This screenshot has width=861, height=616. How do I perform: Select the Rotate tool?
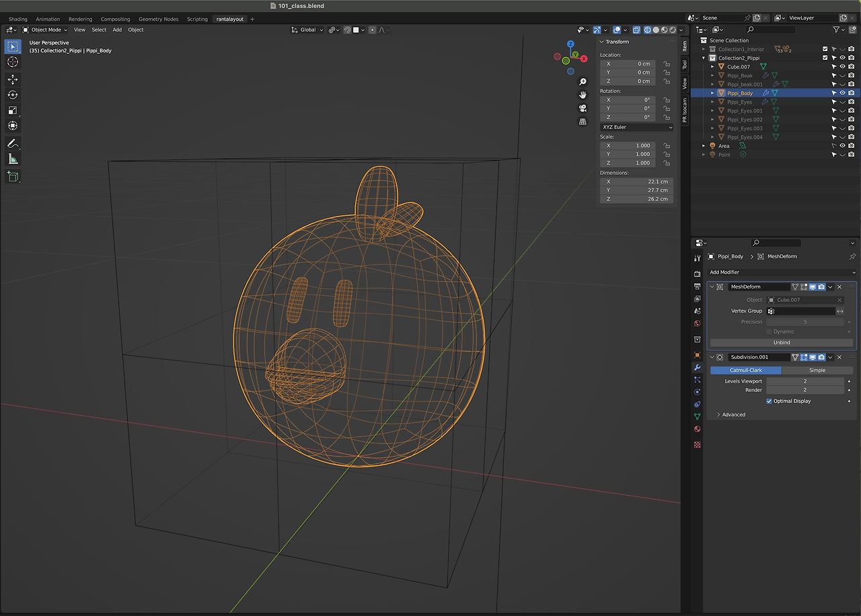coord(13,95)
